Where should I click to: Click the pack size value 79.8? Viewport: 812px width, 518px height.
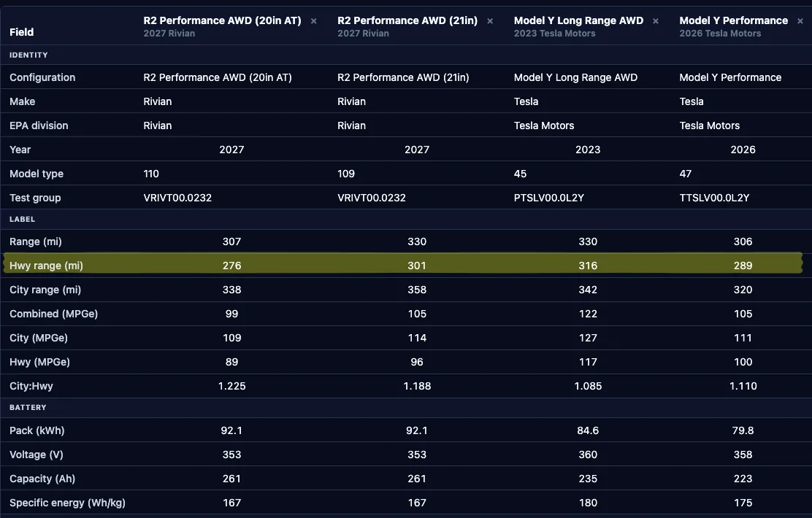pyautogui.click(x=743, y=430)
